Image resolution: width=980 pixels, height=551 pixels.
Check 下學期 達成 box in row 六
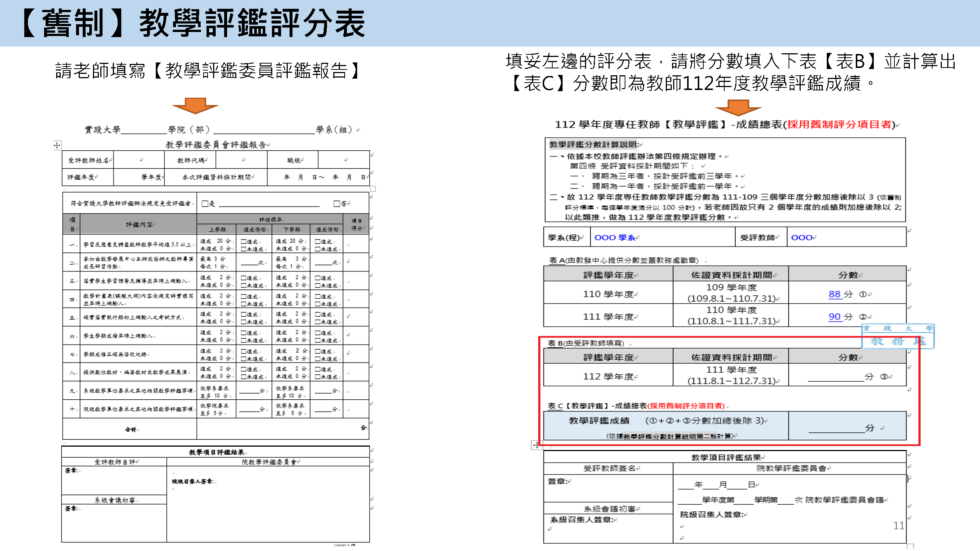[x=317, y=333]
